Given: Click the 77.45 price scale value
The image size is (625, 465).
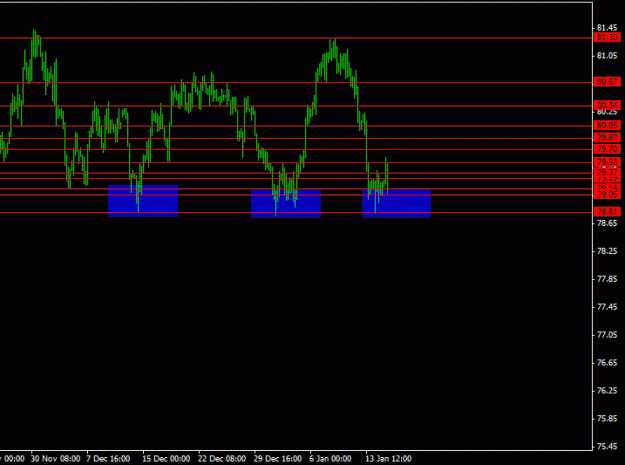Looking at the screenshot, I should [x=607, y=307].
